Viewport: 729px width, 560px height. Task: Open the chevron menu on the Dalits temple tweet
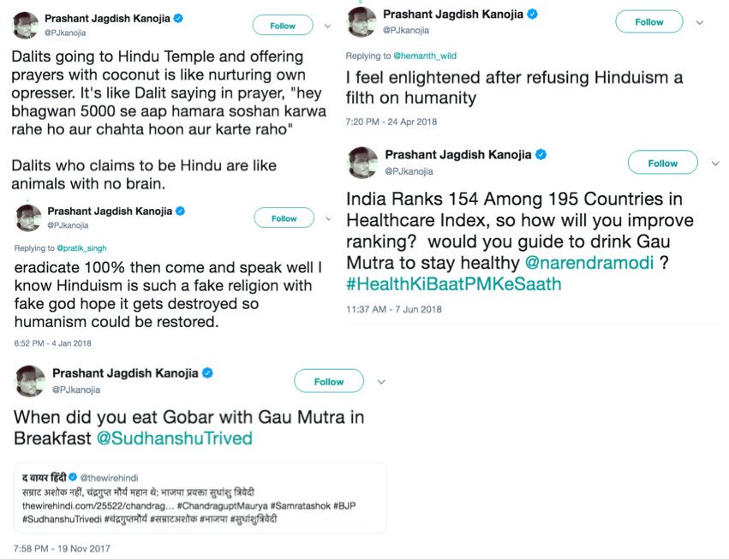coord(327,27)
